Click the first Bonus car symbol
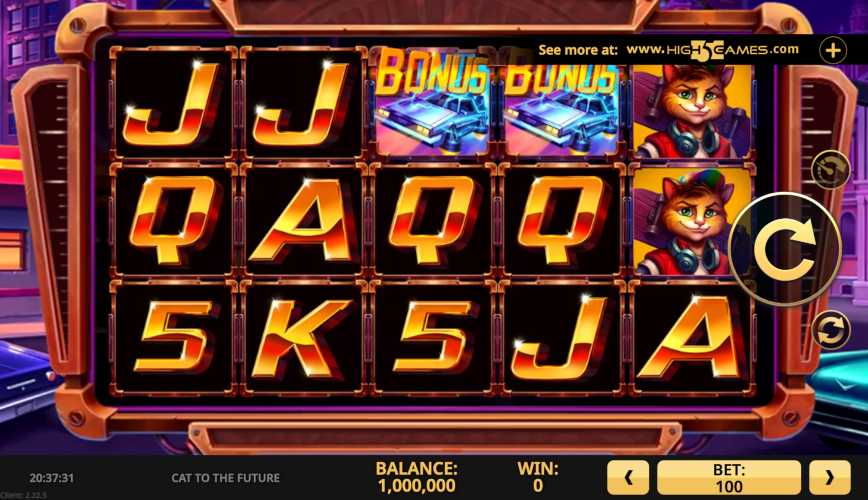Image resolution: width=868 pixels, height=500 pixels. point(432,101)
